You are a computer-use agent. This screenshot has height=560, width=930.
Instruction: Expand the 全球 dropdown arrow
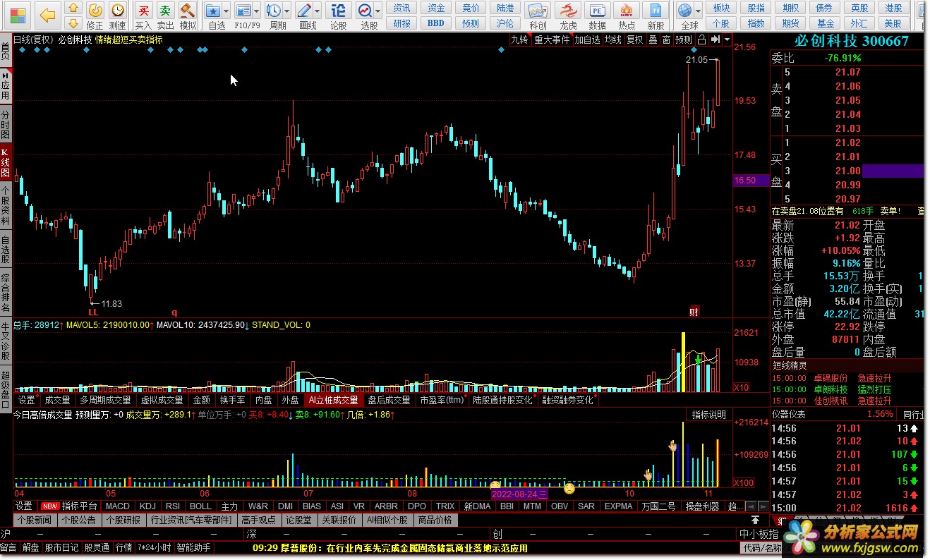click(x=698, y=11)
